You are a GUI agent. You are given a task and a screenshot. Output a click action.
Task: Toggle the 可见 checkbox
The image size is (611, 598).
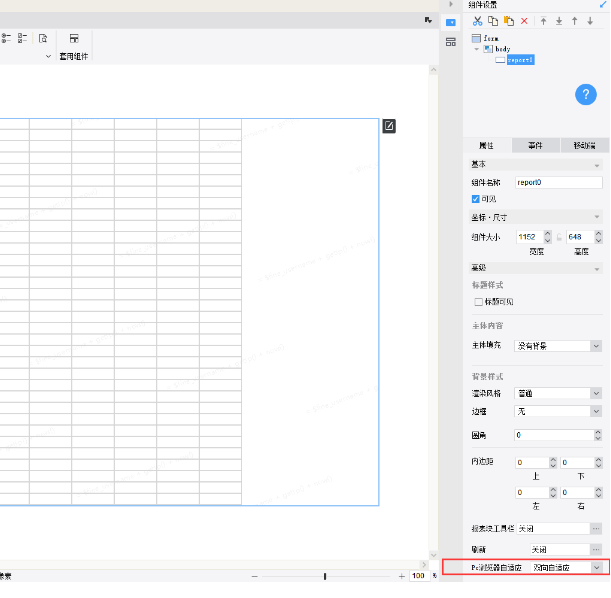pyautogui.click(x=475, y=199)
